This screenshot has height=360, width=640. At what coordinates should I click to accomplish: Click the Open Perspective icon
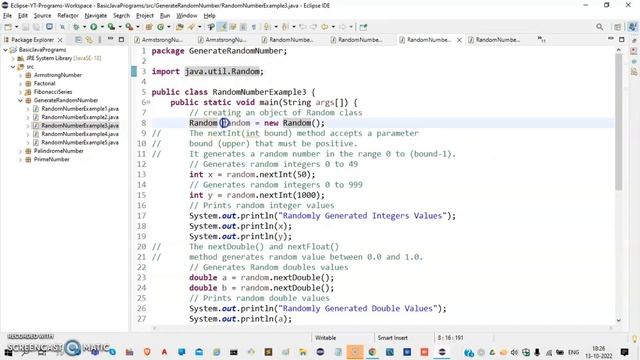[618, 27]
